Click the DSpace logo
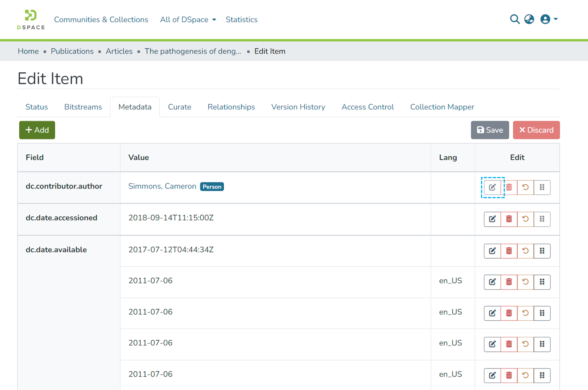The width and height of the screenshot is (588, 390). [31, 19]
